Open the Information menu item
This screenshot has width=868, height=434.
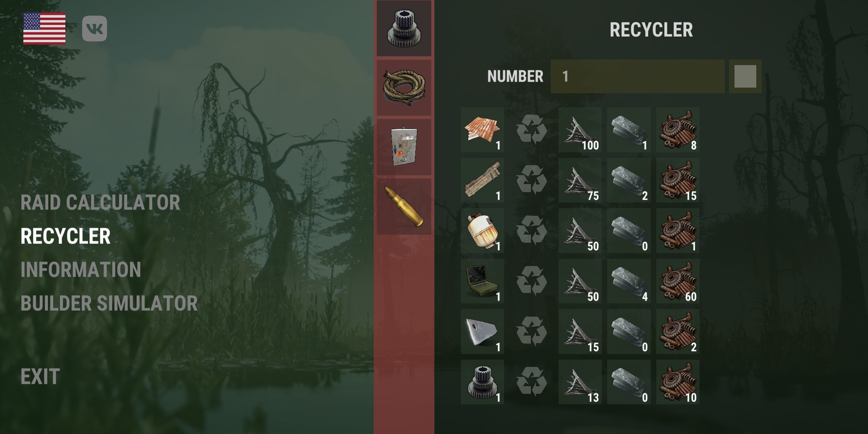coord(81,270)
